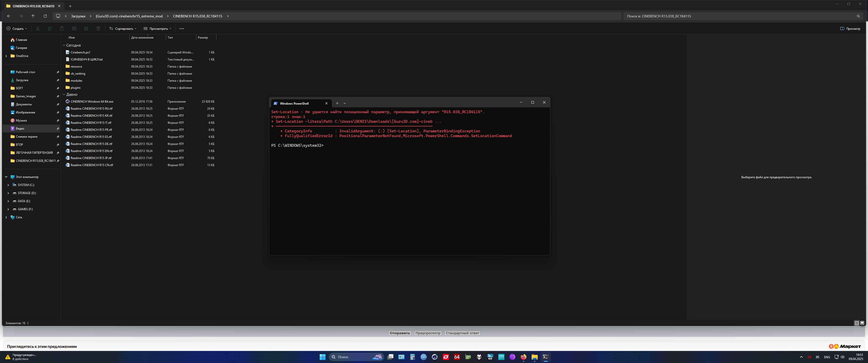The width and height of the screenshot is (868, 363).
Task: Click the Delete trash icon in toolbar
Action: tap(98, 29)
